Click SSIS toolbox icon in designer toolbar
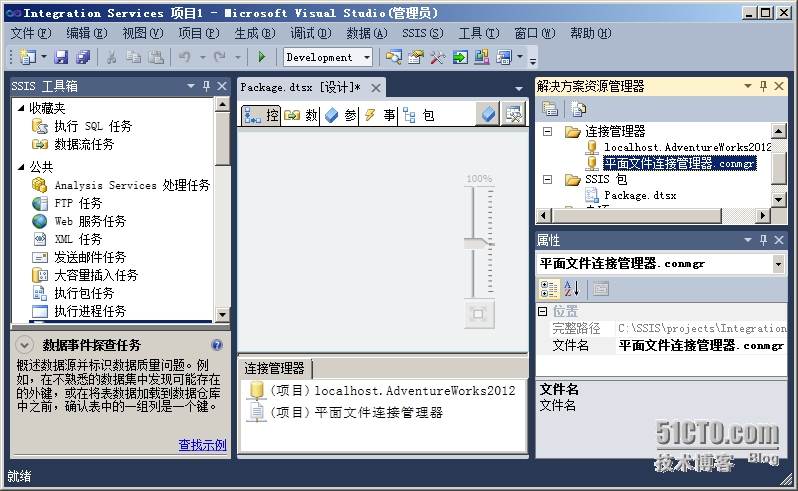Viewport: 798px width, 491px height. point(513,114)
